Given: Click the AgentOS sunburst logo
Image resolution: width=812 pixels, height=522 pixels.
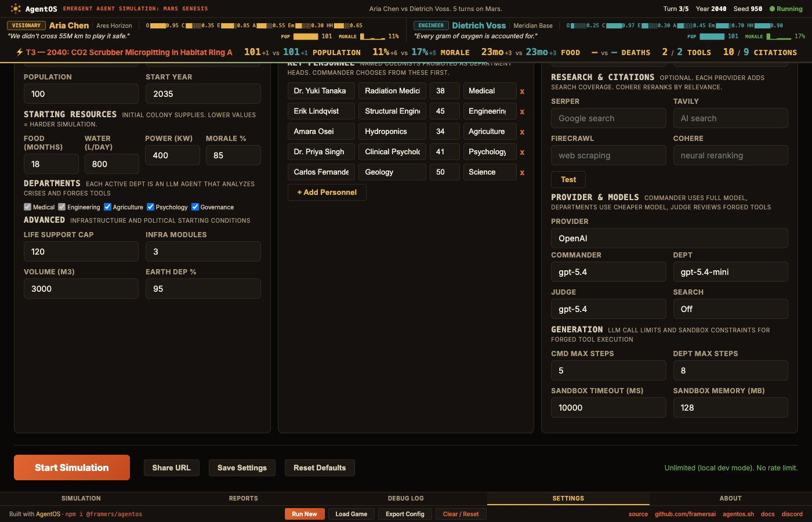Looking at the screenshot, I should click(14, 9).
